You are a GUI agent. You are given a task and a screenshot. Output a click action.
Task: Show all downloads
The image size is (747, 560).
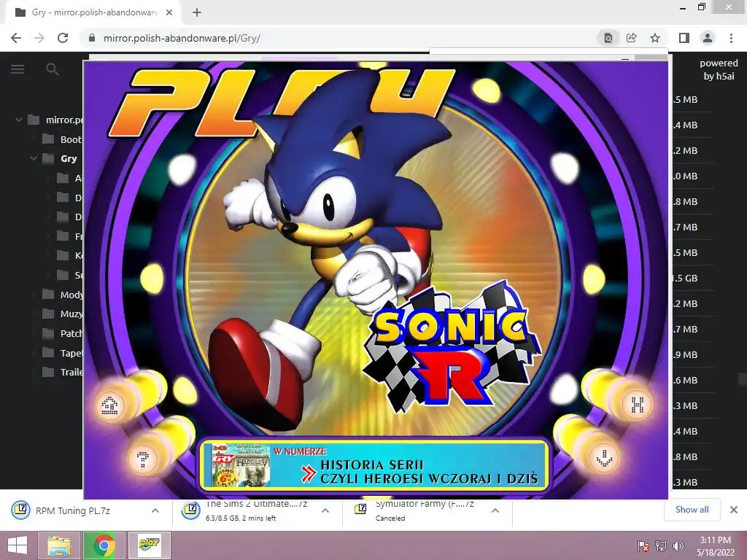692,510
